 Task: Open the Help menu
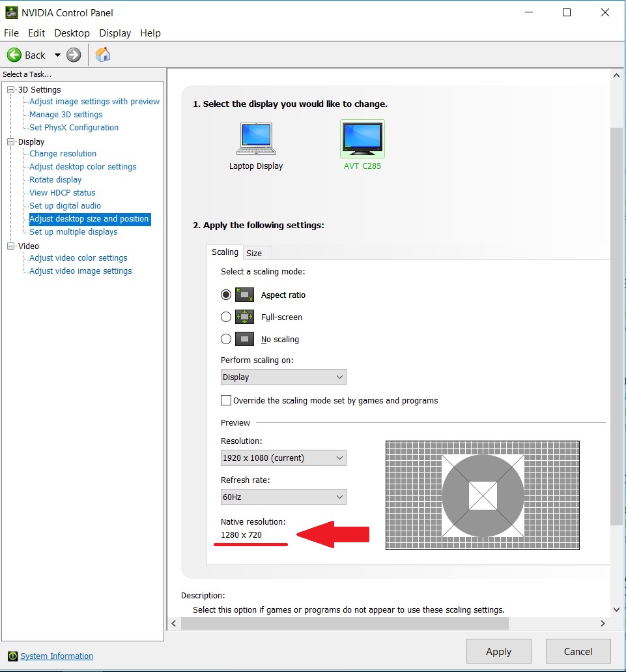click(150, 33)
